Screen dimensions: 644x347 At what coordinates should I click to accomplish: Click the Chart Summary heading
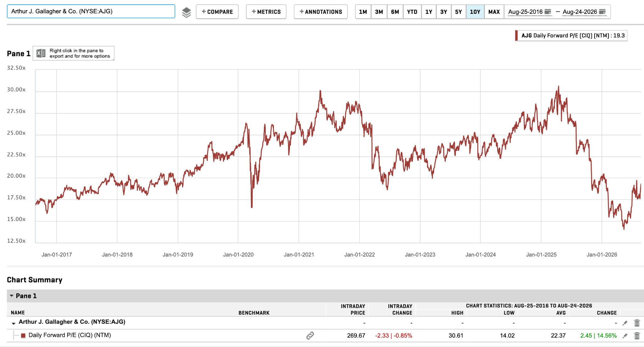point(35,280)
